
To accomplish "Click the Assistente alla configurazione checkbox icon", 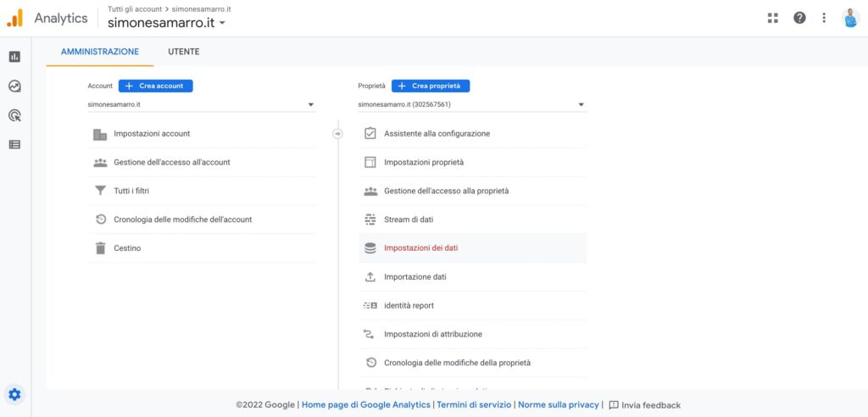I will point(370,133).
